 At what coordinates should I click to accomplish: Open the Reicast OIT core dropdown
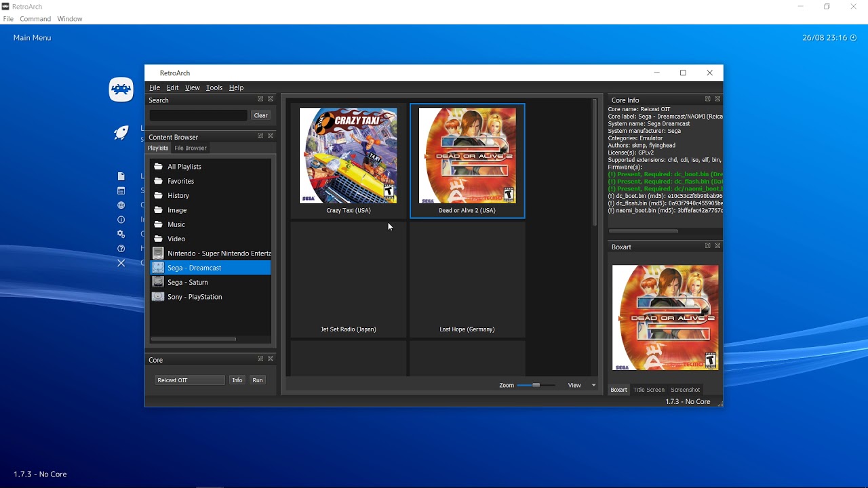point(190,380)
